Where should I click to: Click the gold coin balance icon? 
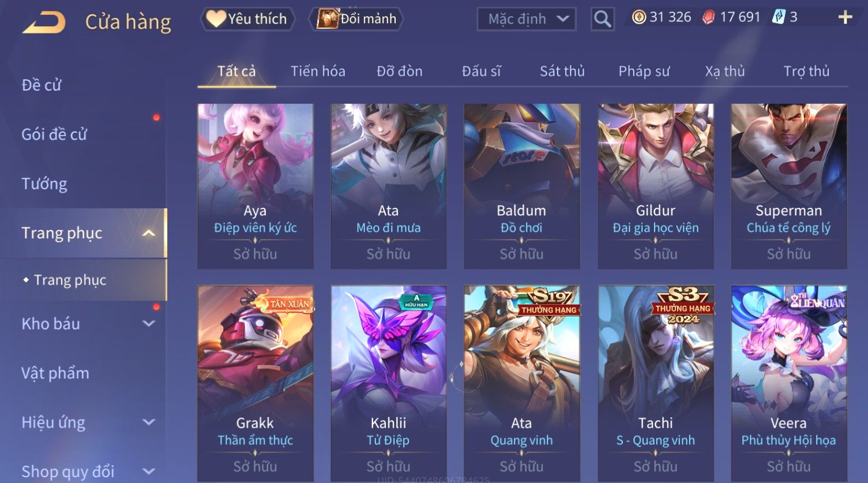tap(638, 17)
